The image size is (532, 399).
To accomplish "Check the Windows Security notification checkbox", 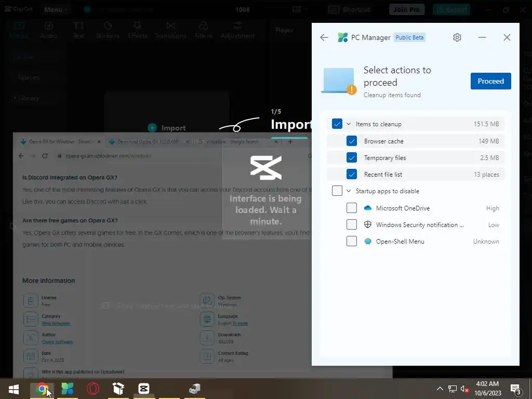I will tap(352, 224).
